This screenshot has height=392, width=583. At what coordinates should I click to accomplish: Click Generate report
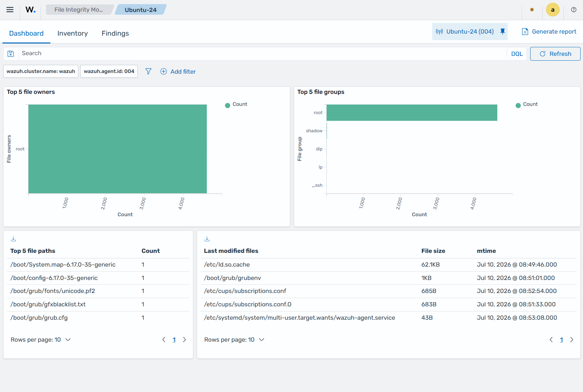549,32
